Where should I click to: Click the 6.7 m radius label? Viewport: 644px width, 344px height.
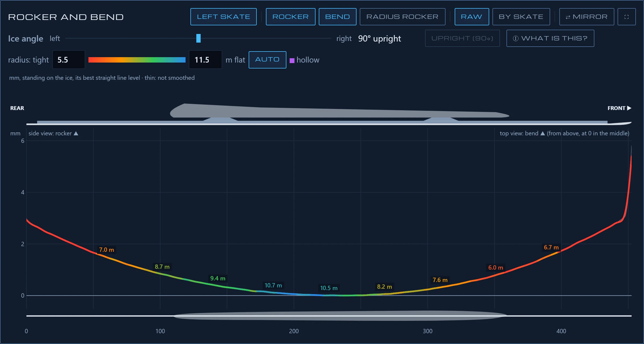(x=551, y=247)
